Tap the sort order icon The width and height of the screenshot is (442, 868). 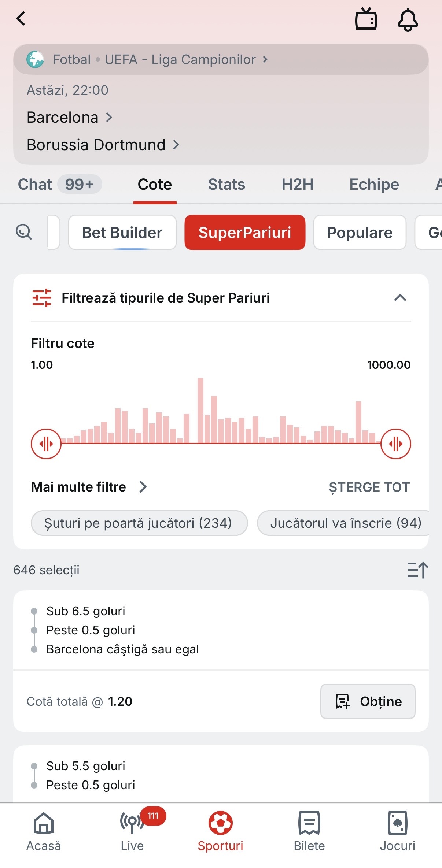(418, 570)
